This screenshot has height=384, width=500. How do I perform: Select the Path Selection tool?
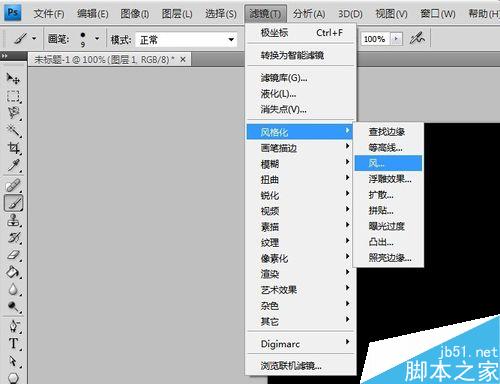point(13,361)
